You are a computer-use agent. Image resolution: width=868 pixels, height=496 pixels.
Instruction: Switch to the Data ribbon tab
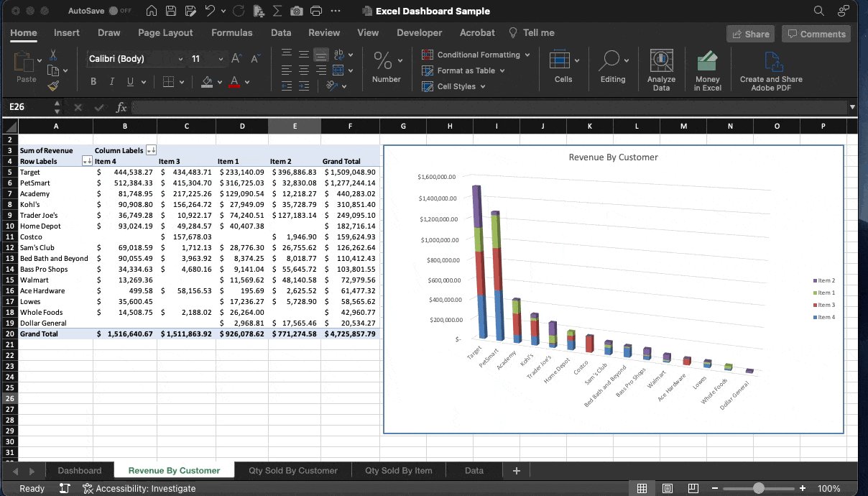281,32
